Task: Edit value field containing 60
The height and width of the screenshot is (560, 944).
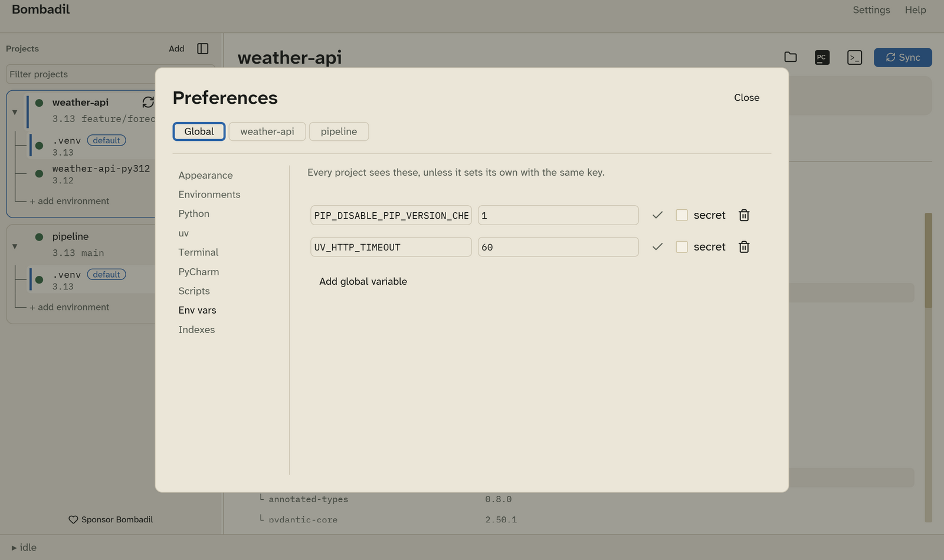Action: 558,247
